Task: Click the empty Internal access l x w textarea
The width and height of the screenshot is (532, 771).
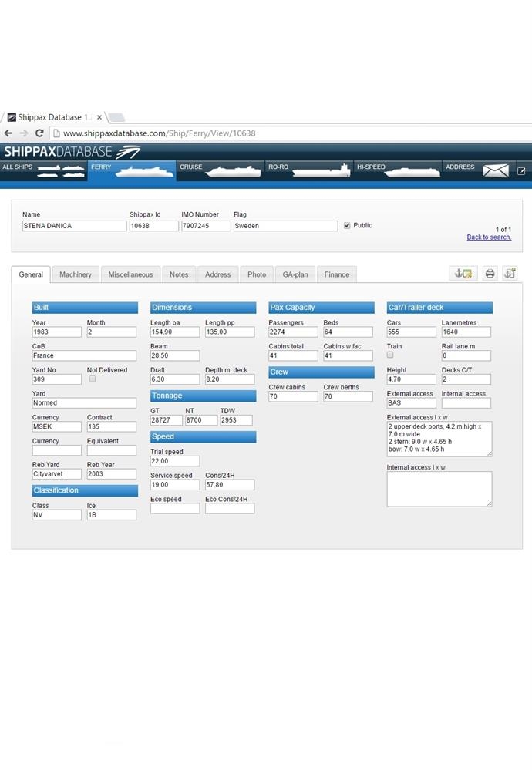Action: 439,489
